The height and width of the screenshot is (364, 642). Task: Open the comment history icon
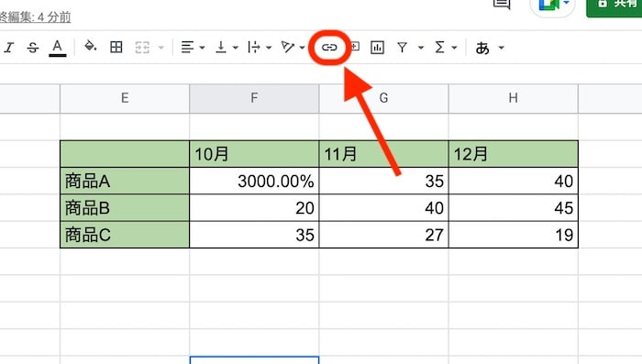pyautogui.click(x=502, y=4)
